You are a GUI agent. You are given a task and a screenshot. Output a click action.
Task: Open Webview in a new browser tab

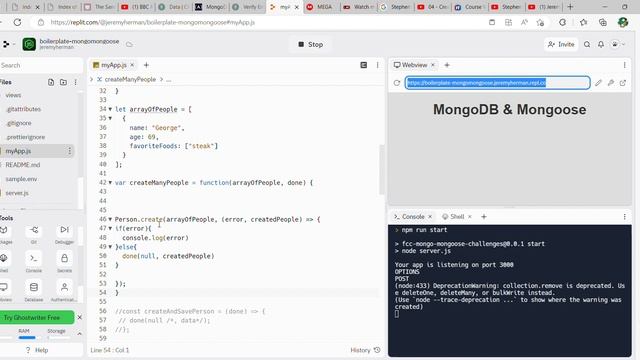click(x=623, y=83)
